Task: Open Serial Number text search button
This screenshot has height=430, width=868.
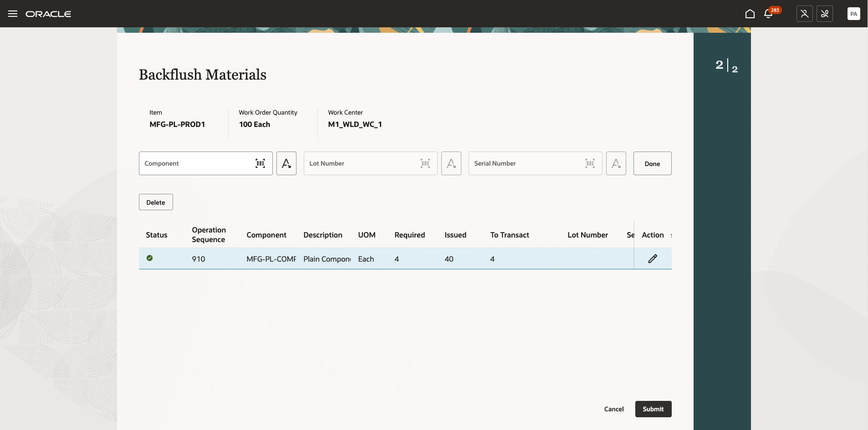Action: (x=616, y=163)
